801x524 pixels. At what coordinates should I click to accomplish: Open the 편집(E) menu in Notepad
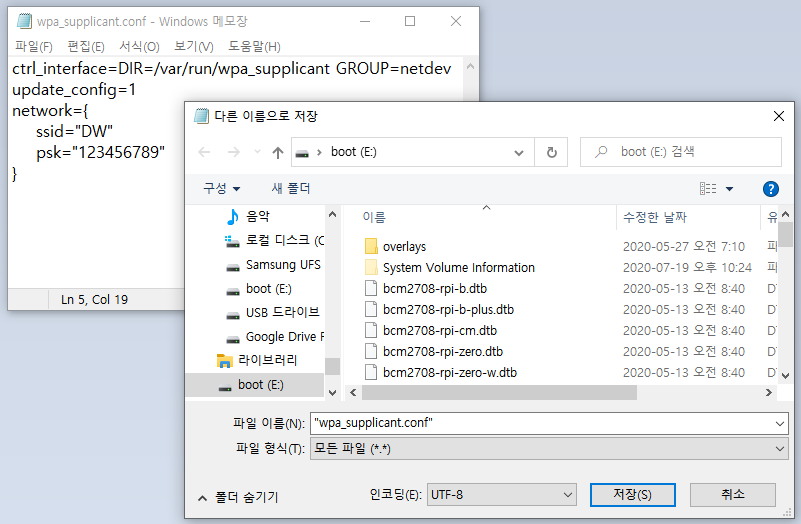(x=86, y=46)
